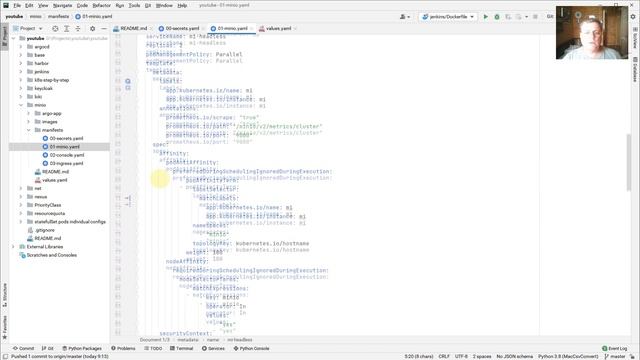The height and width of the screenshot is (360, 640).
Task: Open the Refactor menu
Action: 101,5
